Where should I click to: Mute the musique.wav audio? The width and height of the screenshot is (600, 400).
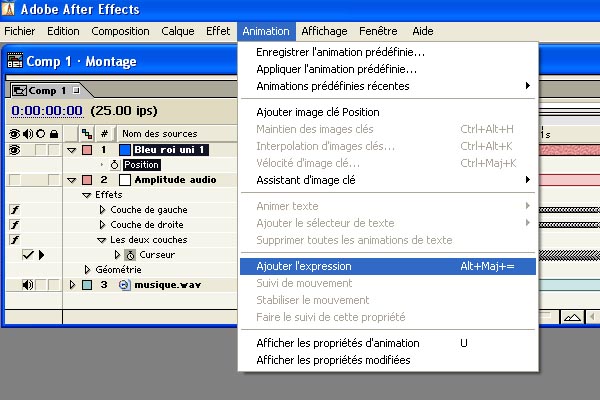(x=28, y=285)
